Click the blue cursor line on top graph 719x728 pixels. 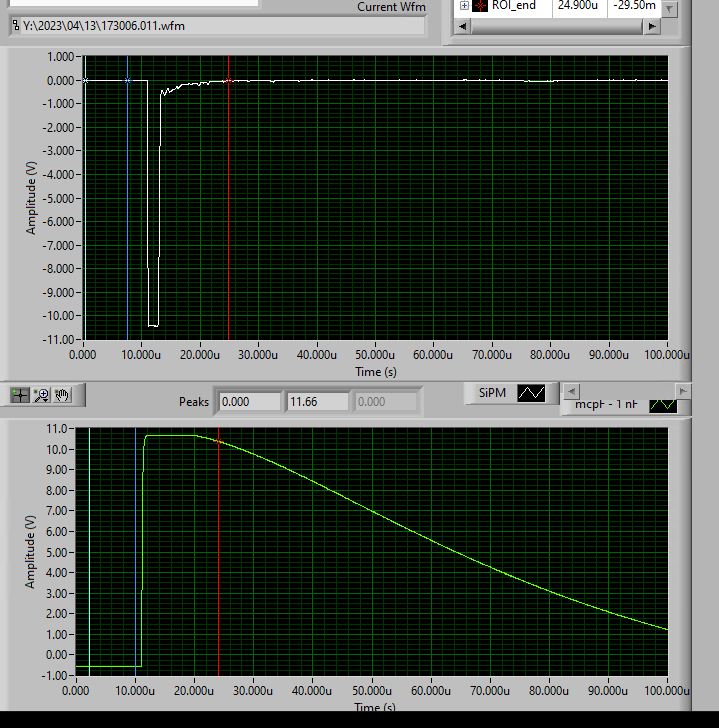tap(128, 200)
